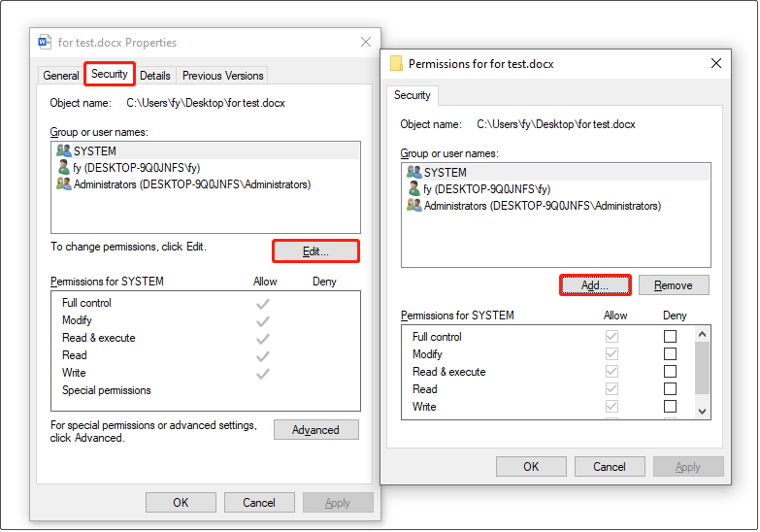Check Deny for Read & execute
The width and height of the screenshot is (760, 532).
670,372
